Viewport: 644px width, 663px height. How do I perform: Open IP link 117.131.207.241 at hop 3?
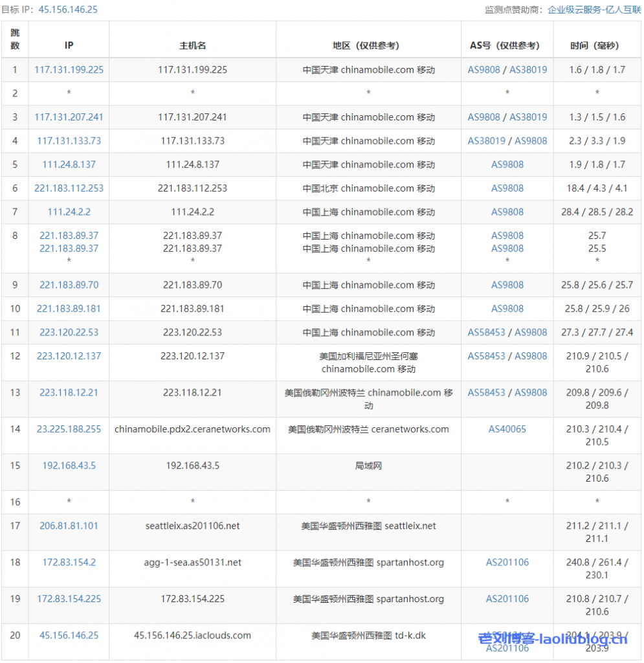coord(69,117)
